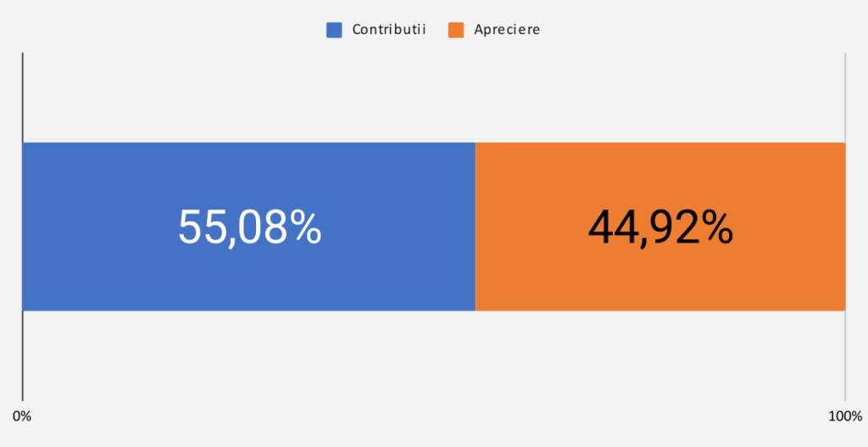Image resolution: width=868 pixels, height=447 pixels.
Task: Select the Apreciere legend label
Action: coord(507,30)
